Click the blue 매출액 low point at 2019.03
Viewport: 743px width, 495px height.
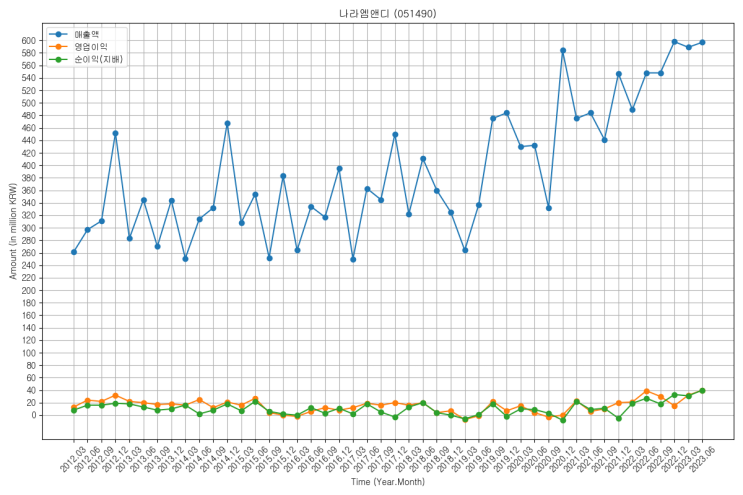coord(465,251)
